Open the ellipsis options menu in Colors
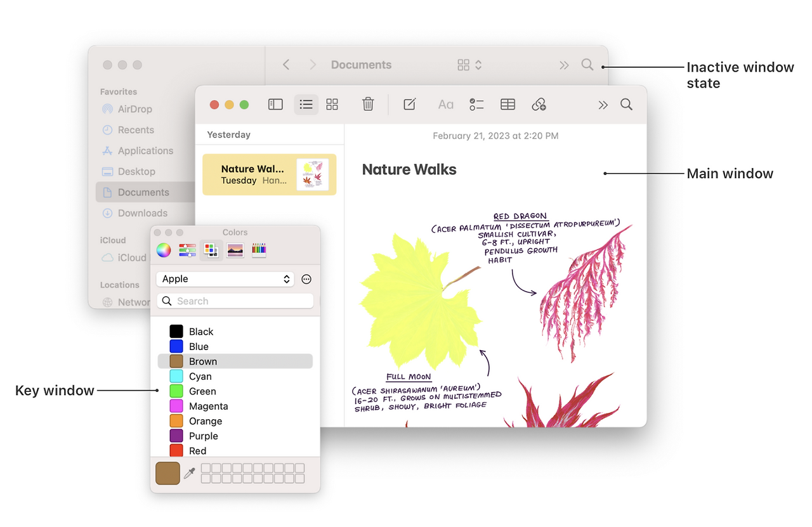 click(306, 279)
